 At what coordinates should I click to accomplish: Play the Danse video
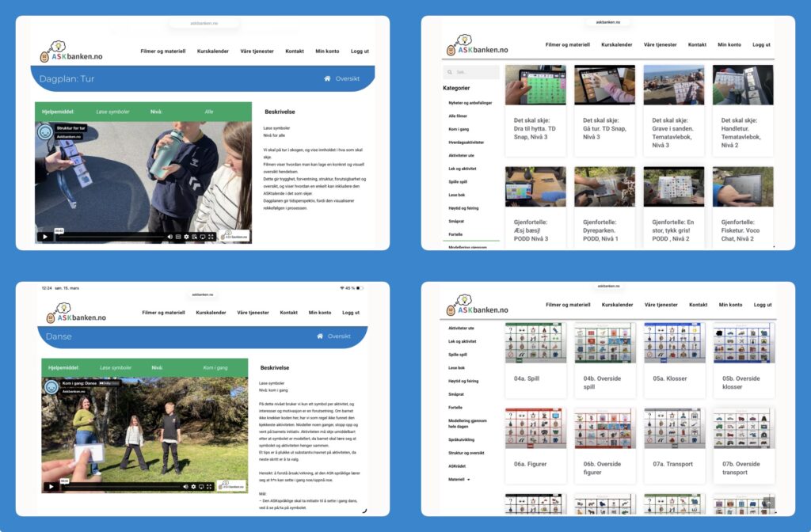coord(51,486)
